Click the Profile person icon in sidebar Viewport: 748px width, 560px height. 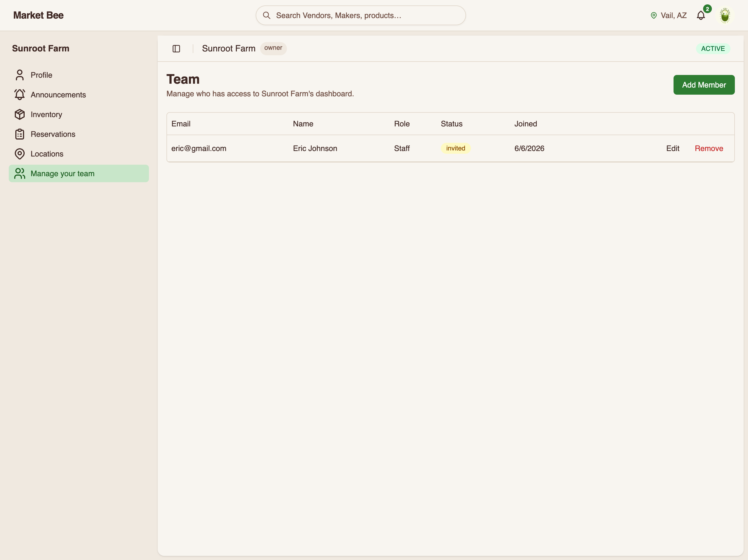click(20, 75)
